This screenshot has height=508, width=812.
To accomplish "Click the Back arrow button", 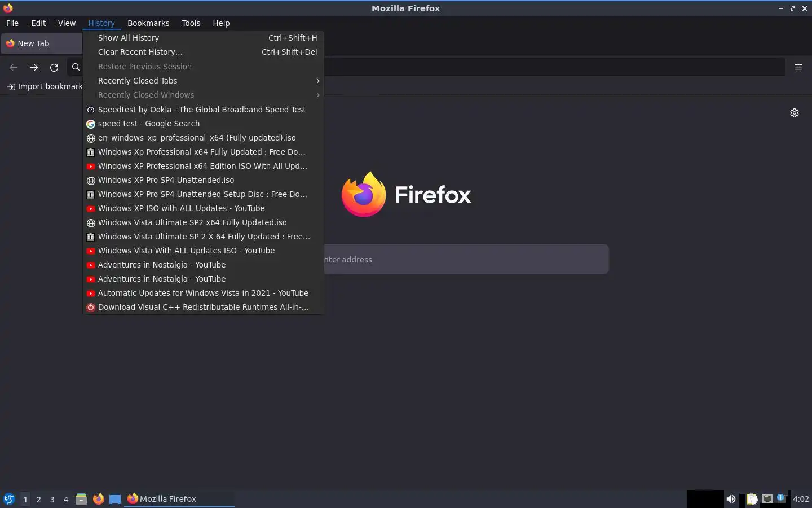I will pos(14,67).
